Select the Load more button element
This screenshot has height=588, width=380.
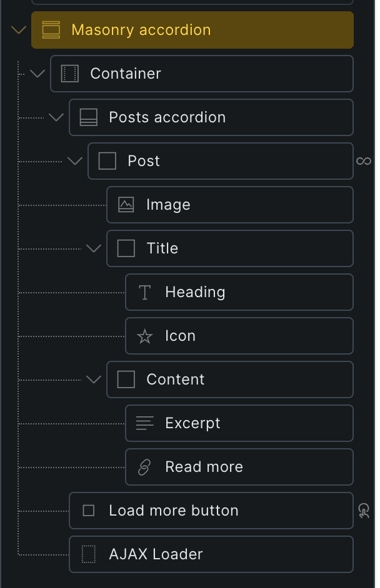coord(212,511)
